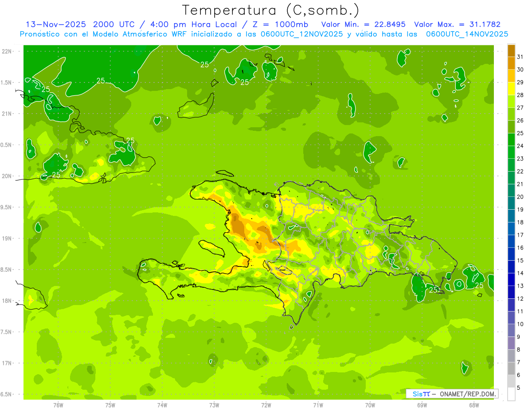The image size is (532, 411).
Task: Click the "75W" longitude label
Action: [110, 405]
